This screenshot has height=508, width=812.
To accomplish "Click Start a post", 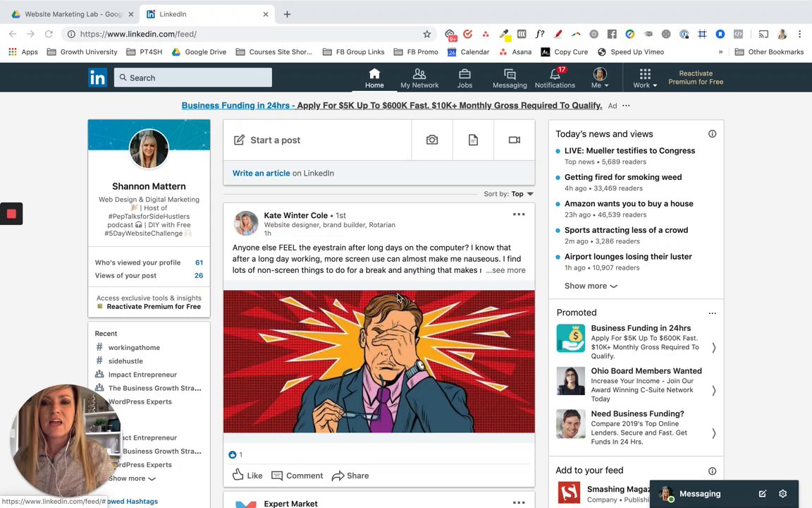I will pos(317,140).
